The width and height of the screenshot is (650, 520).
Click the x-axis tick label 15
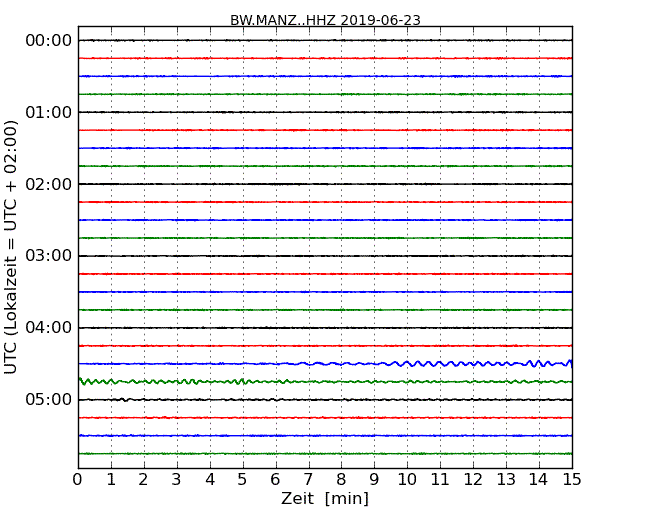(572, 480)
